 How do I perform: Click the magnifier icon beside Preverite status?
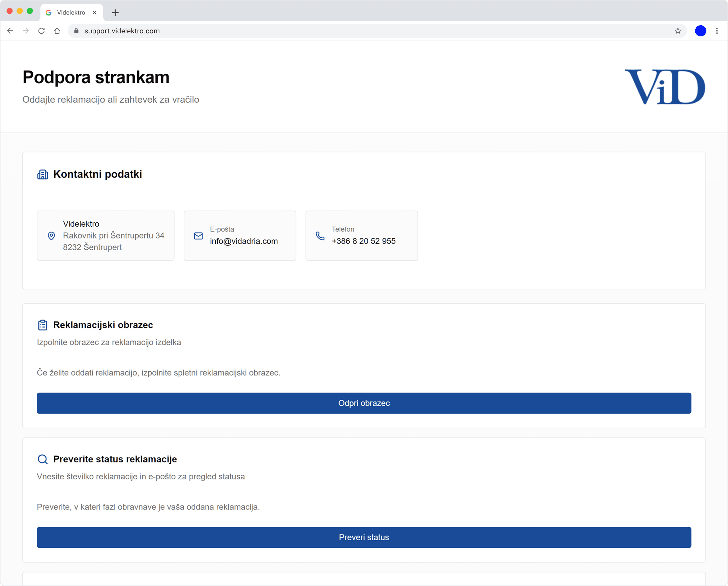42,459
